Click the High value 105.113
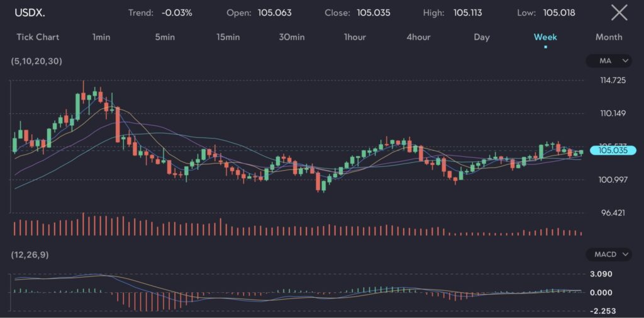The width and height of the screenshot is (644, 318). (x=468, y=13)
